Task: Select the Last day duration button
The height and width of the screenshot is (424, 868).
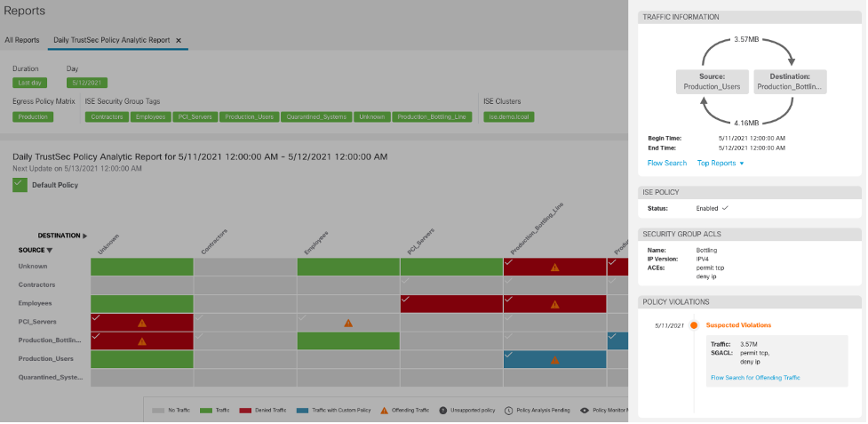Action: tap(29, 83)
